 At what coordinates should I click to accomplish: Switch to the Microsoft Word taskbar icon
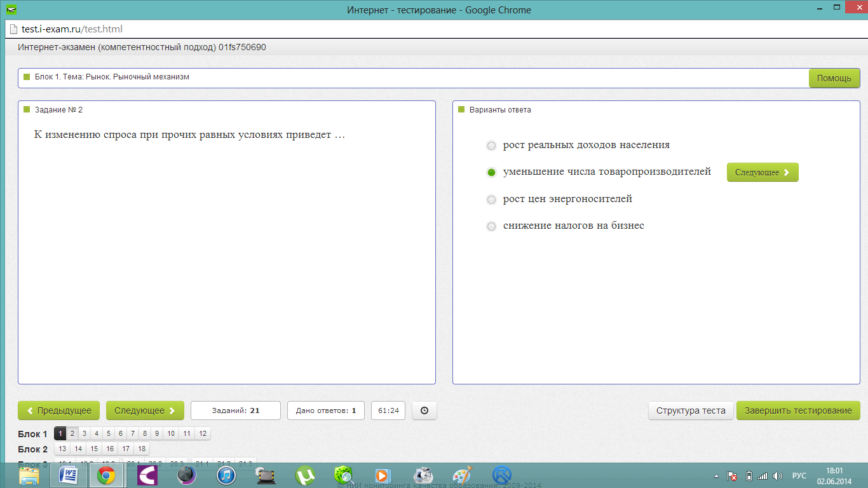tap(69, 475)
